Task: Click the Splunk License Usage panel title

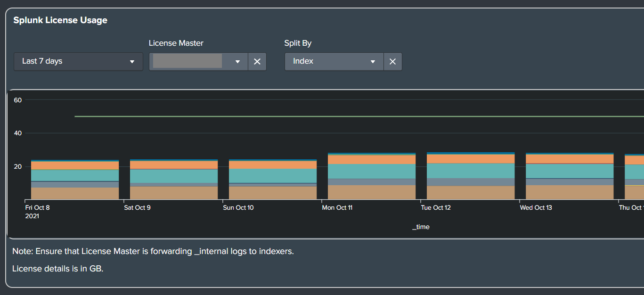Action: [x=60, y=20]
